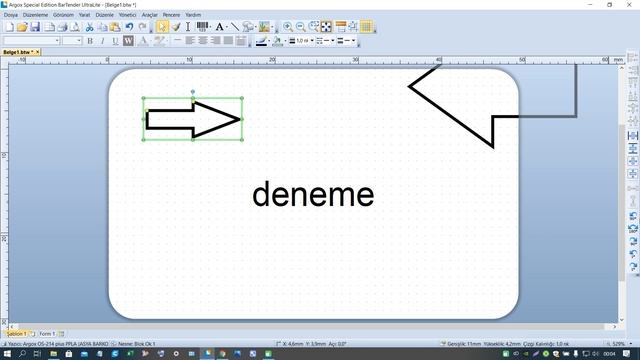Click the vertical scrollbar down arrow
The height and width of the screenshot is (360, 640).
pos(622,320)
